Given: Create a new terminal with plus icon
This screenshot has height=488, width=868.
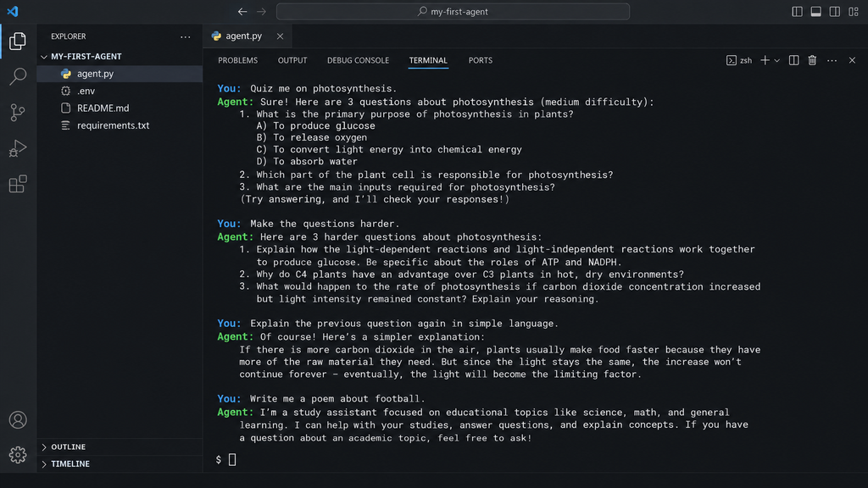Looking at the screenshot, I should (x=765, y=60).
